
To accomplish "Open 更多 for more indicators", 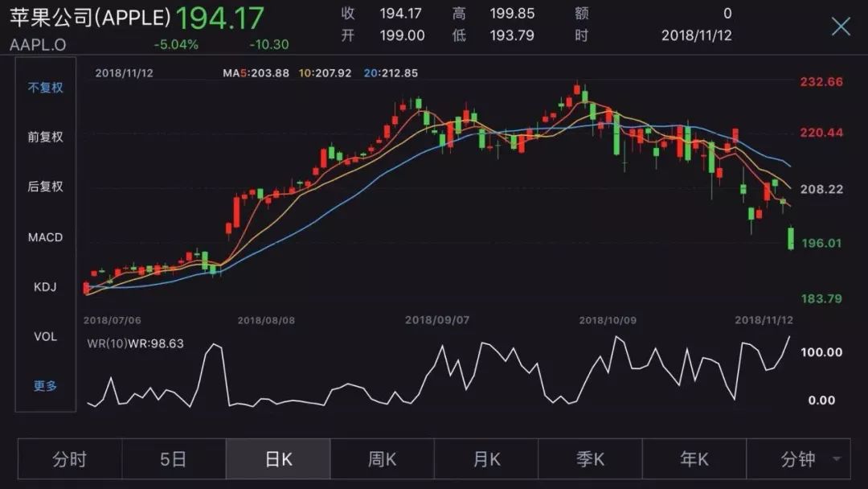I will 45,385.
